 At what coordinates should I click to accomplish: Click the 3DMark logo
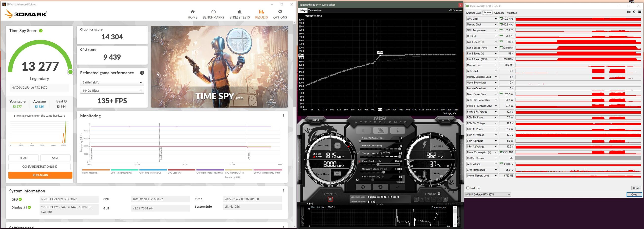[x=26, y=14]
